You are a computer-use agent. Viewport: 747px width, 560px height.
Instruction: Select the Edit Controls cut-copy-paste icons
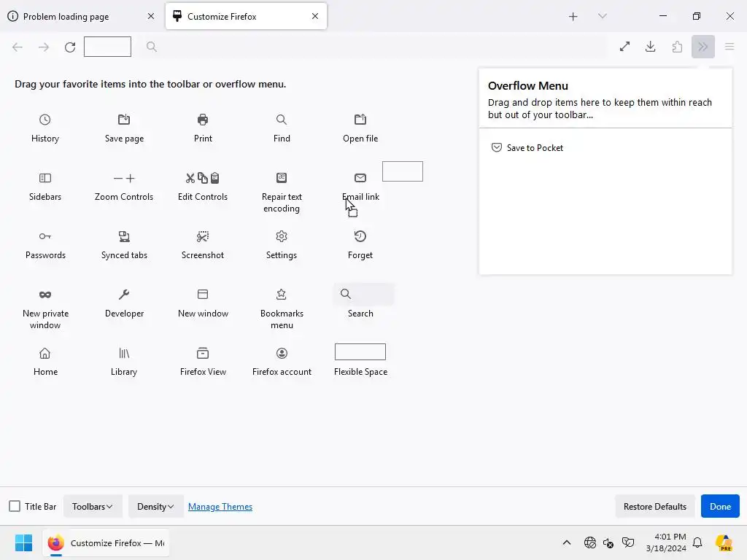point(203,178)
